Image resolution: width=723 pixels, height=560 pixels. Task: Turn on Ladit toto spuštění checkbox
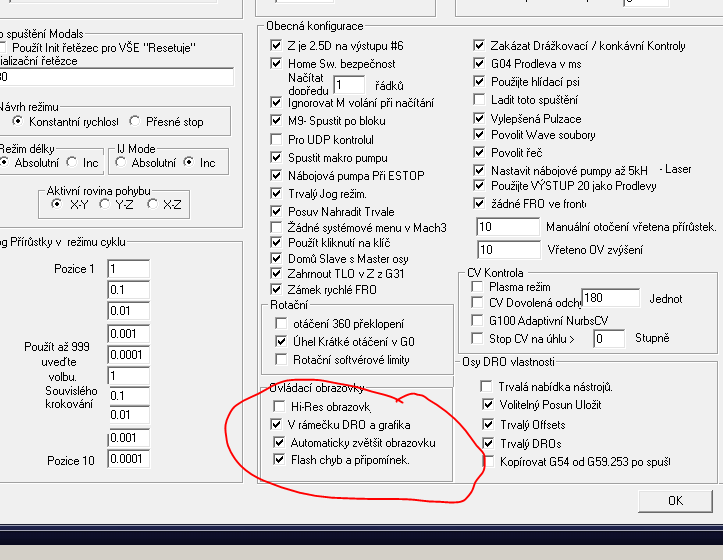[x=479, y=100]
